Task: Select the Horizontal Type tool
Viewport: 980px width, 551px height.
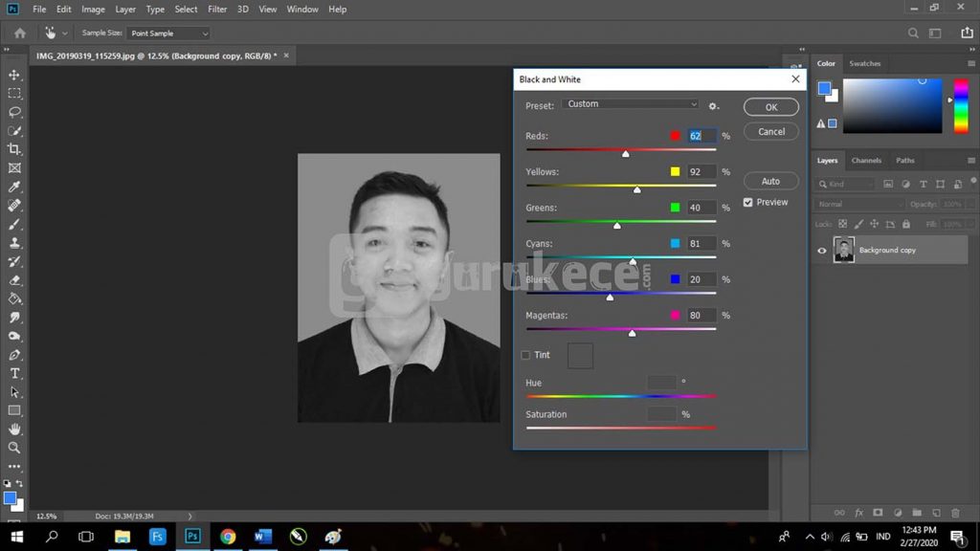Action: point(14,374)
